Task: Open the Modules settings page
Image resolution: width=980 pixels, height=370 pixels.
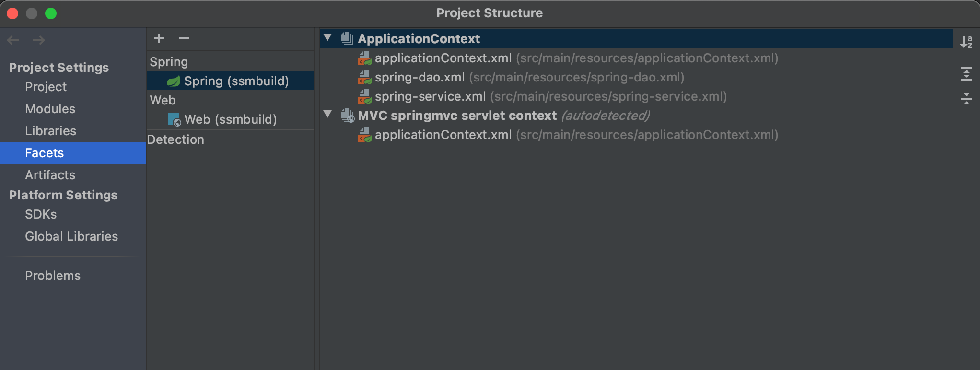Action: tap(50, 109)
